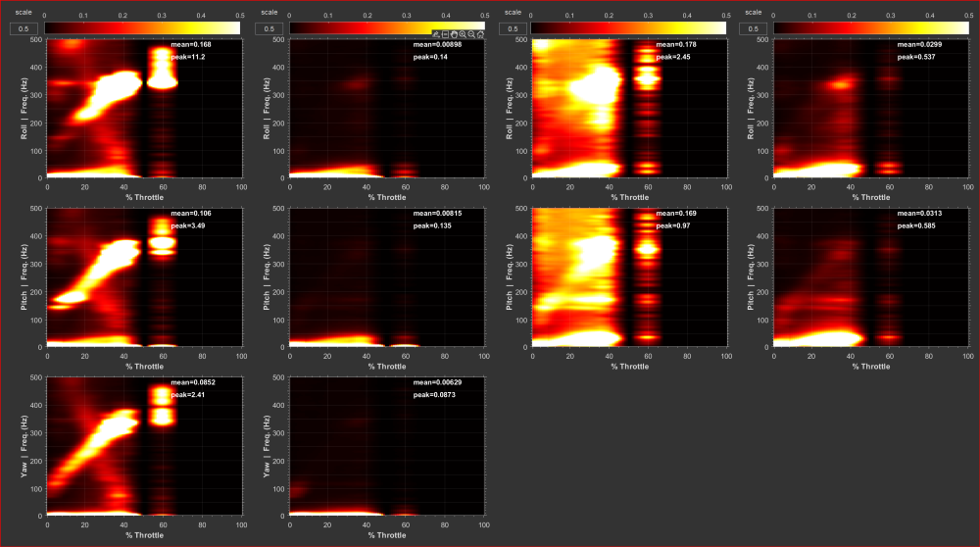Screen dimensions: 980x547
Task: Click the scale field above the first column
Action: [22, 28]
